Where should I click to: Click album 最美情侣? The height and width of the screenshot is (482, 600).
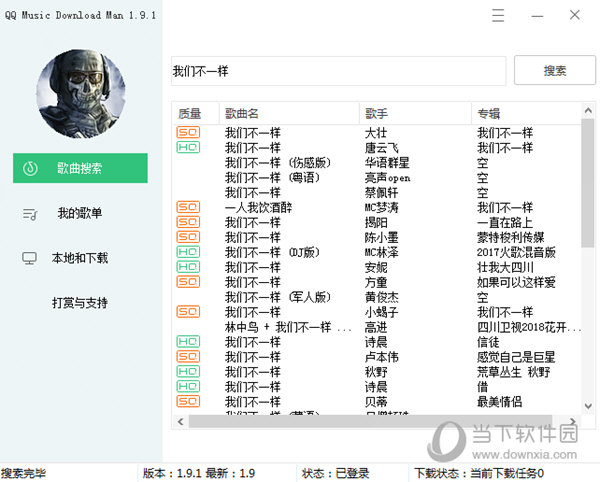pos(499,402)
